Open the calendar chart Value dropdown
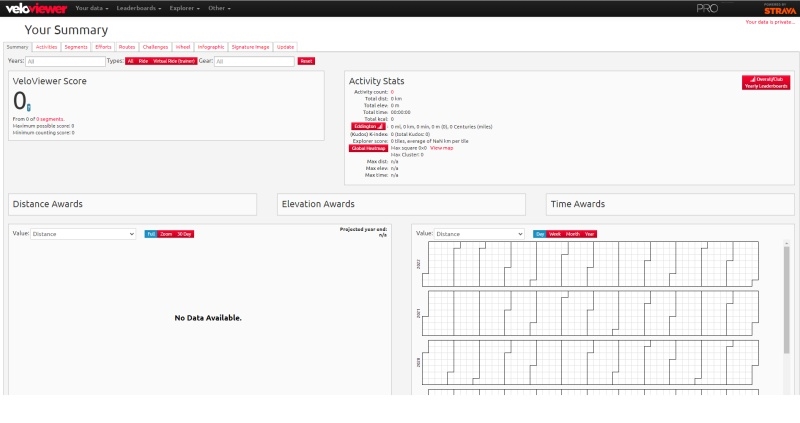This screenshot has height=423, width=800. [479, 234]
